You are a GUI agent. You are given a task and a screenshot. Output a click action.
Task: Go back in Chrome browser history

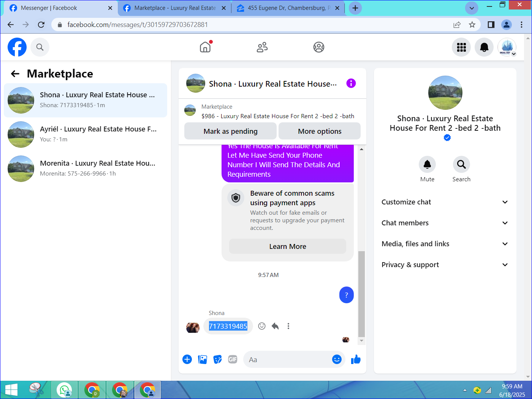pos(11,25)
